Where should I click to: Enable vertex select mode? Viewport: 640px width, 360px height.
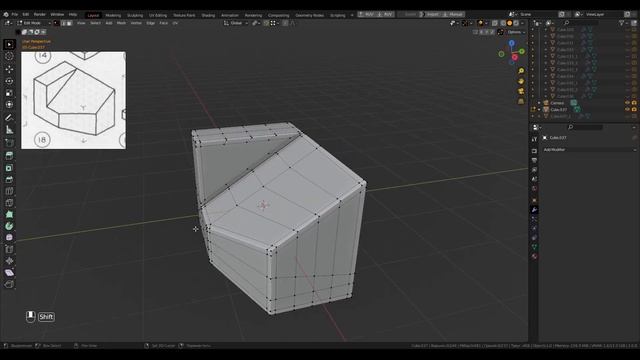56,23
